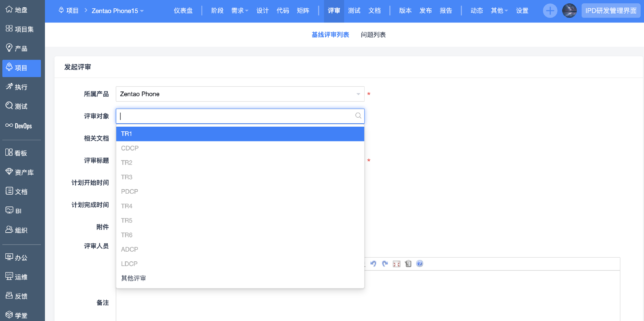Screen dimensions: 644x321
Task: Switch to the 问题列表 tab
Action: [373, 35]
